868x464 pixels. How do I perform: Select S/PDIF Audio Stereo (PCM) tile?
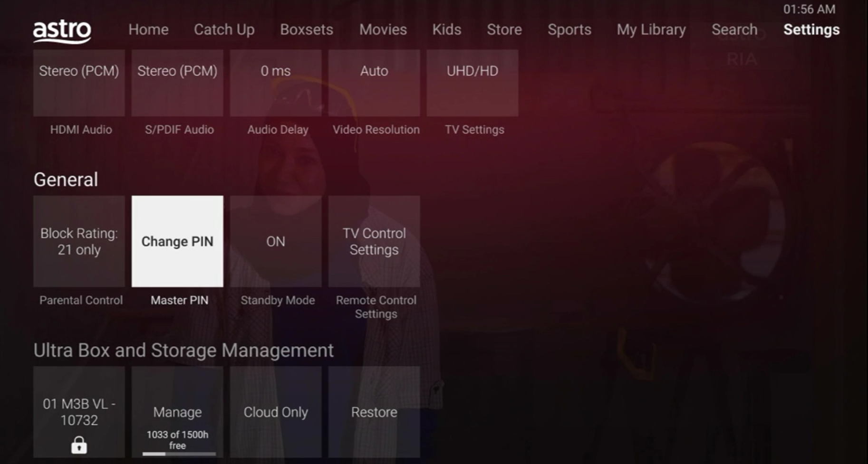177,83
